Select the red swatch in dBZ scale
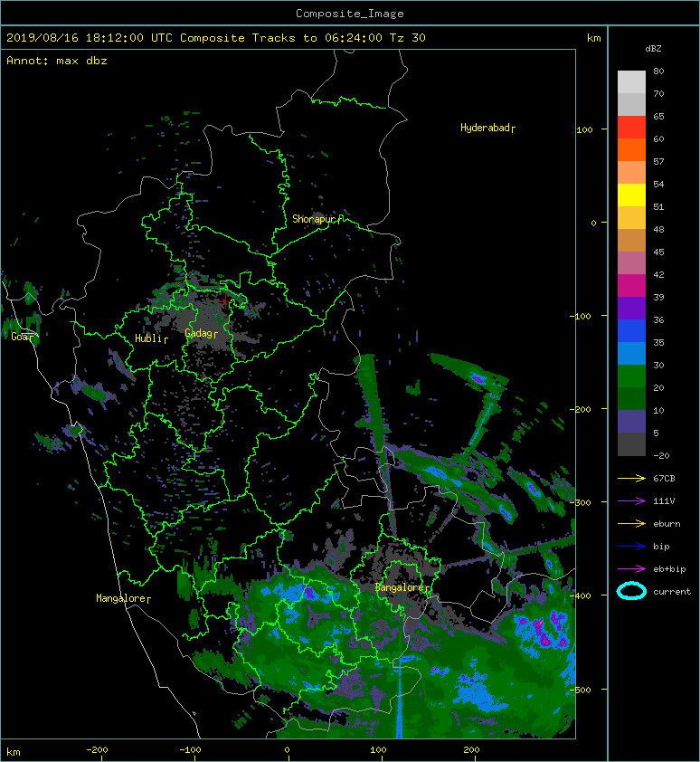Image resolution: width=700 pixels, height=762 pixels. click(631, 128)
